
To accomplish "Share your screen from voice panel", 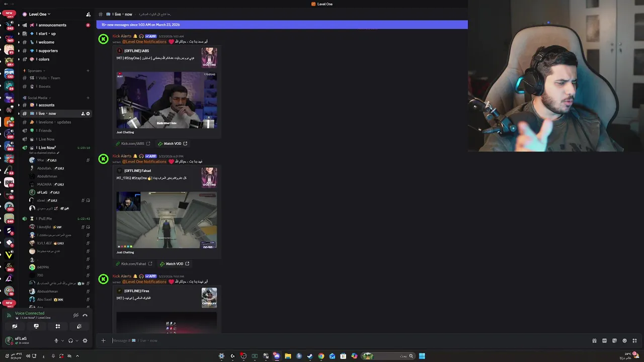I will click(36, 326).
